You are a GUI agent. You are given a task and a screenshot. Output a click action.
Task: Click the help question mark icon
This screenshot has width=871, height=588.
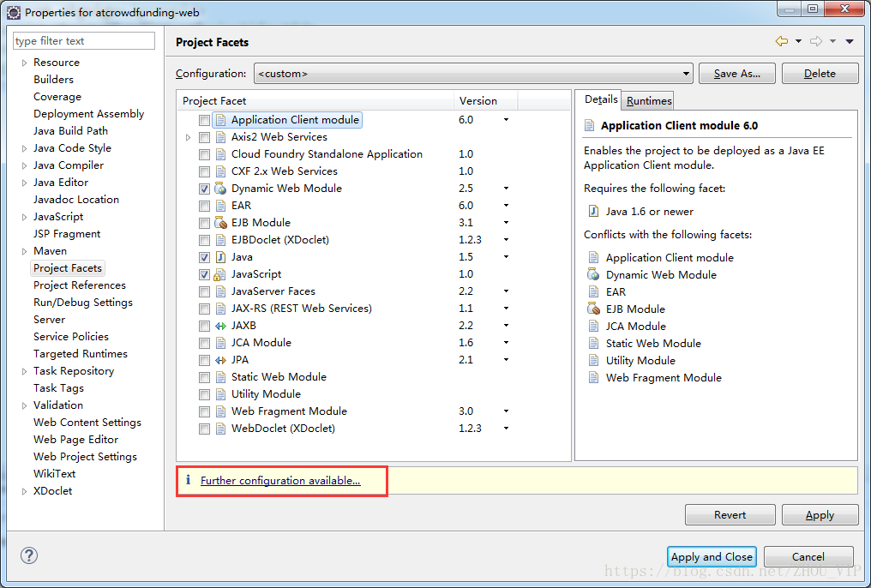pos(29,555)
